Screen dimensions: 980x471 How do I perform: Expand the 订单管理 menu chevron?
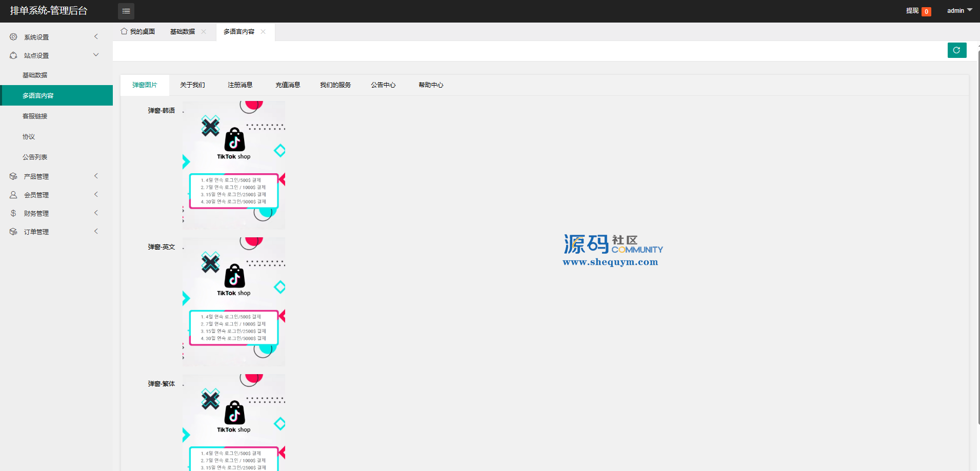96,232
